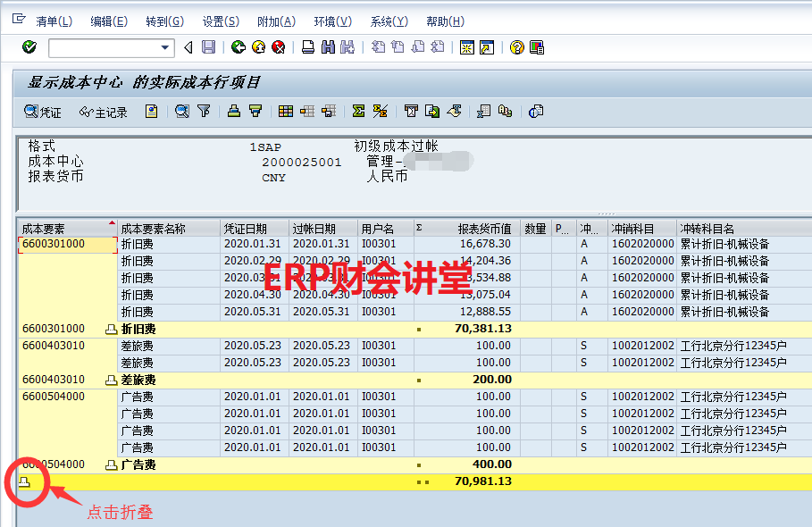Image resolution: width=812 pixels, height=527 pixels.
Task: Click the Subtotals icon beside sigma
Action: [380, 112]
